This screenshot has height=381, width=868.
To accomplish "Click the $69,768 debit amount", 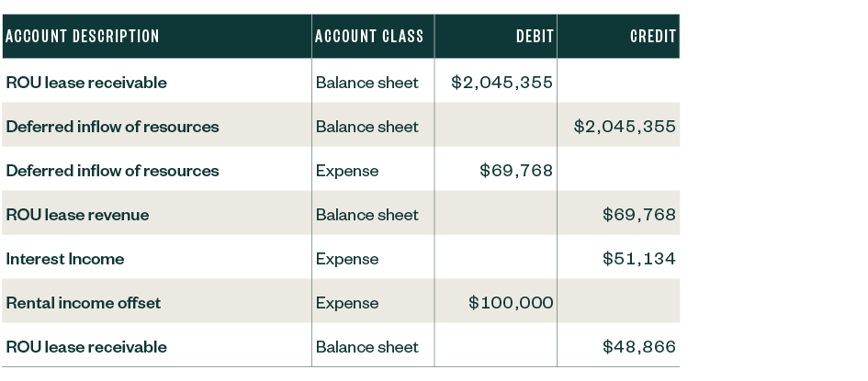I will [516, 171].
